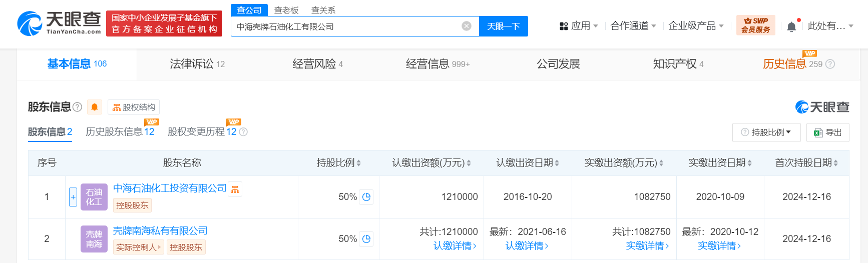Clear the search box with the X icon
868x263 pixels.
[467, 26]
